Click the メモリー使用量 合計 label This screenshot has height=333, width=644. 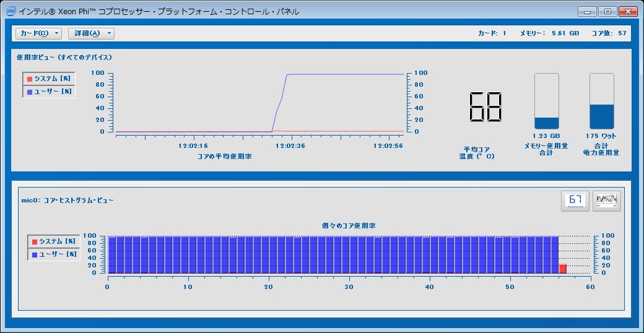(546, 149)
